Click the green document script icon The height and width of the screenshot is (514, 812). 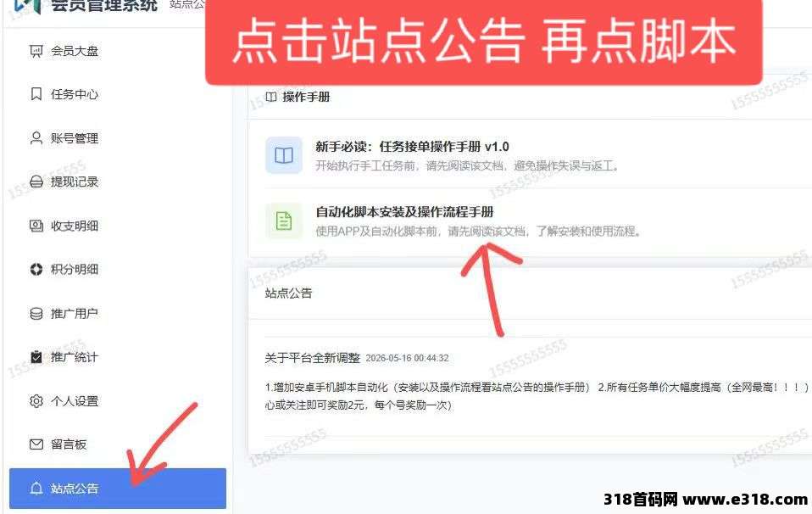coord(284,221)
